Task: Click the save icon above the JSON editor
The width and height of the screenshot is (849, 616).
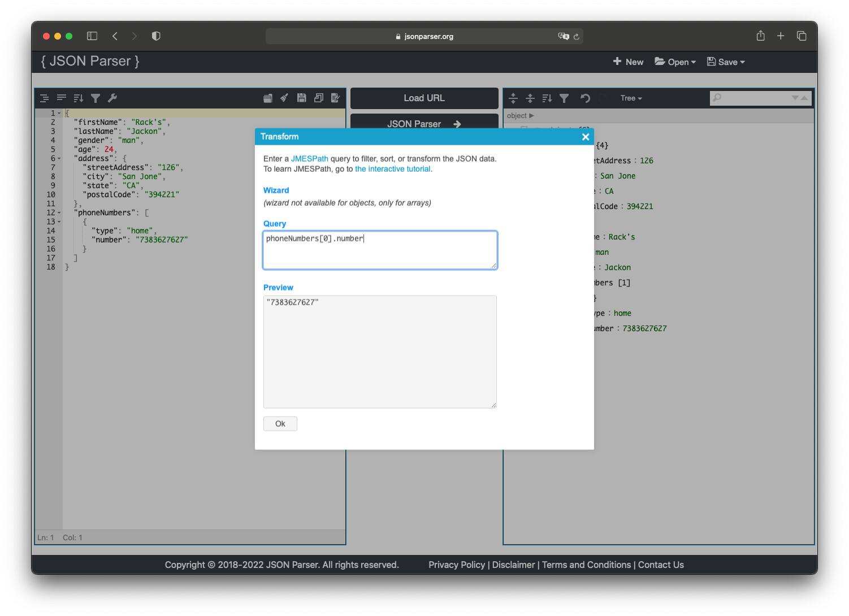Action: click(x=301, y=98)
